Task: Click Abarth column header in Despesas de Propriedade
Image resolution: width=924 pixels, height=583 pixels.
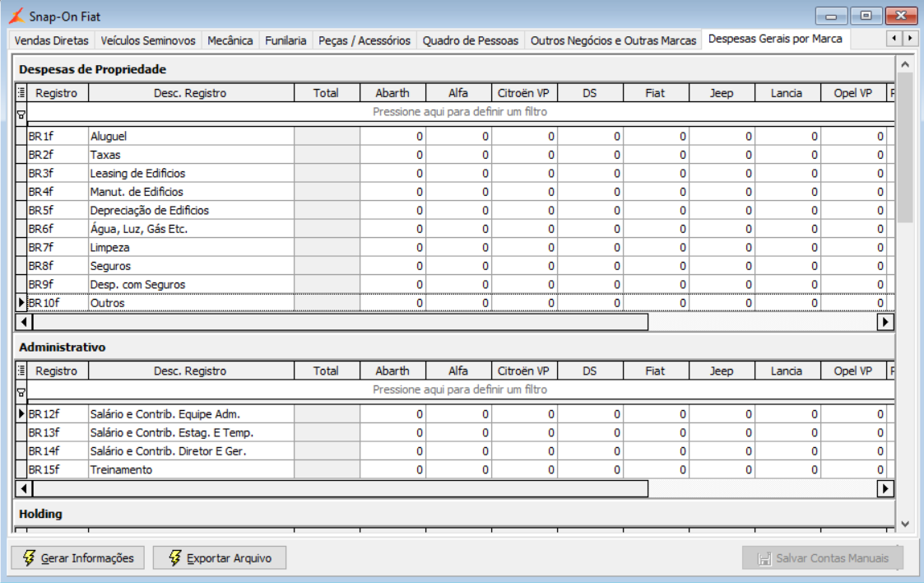Action: (392, 92)
